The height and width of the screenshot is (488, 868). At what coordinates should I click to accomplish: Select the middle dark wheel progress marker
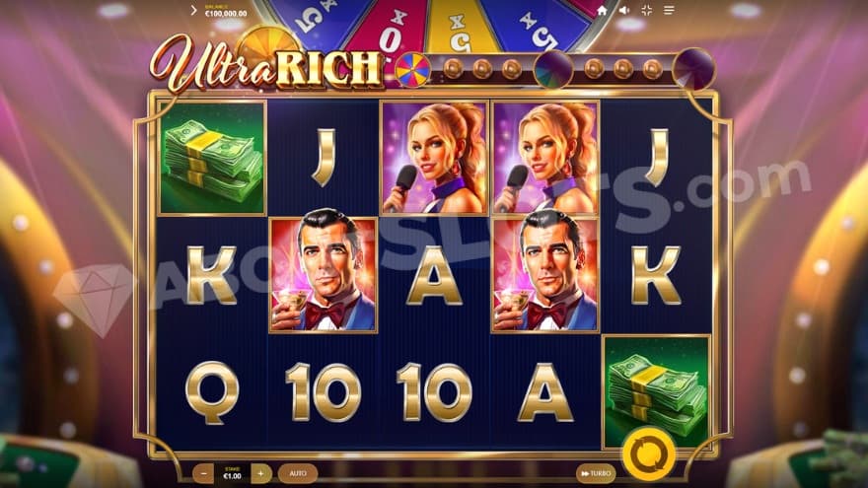[552, 69]
